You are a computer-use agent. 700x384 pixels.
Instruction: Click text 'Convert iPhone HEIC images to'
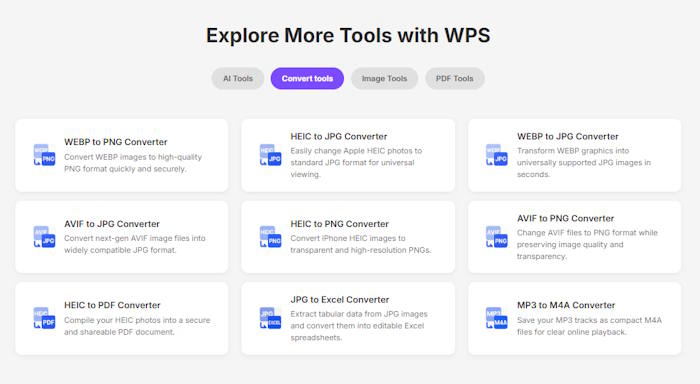(348, 238)
